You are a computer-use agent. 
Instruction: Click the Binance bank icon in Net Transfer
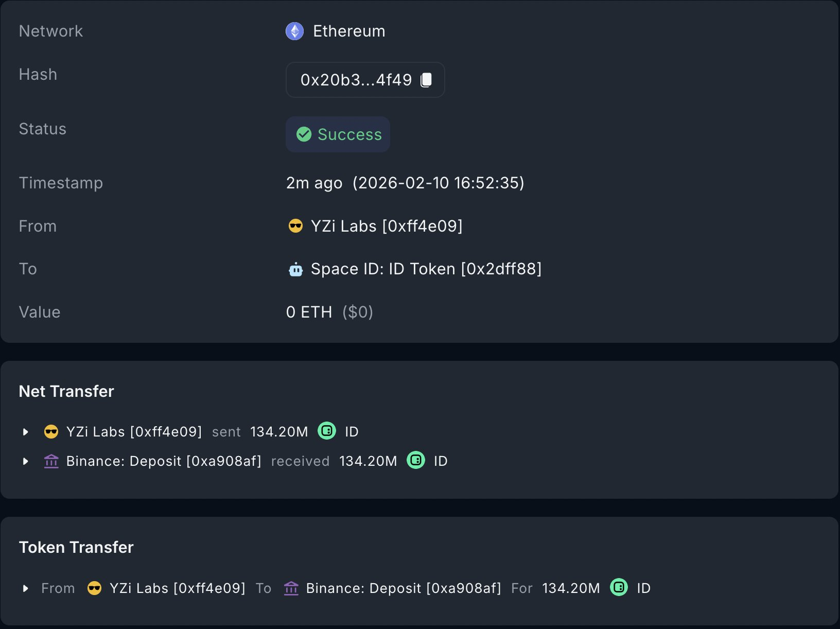tap(51, 461)
